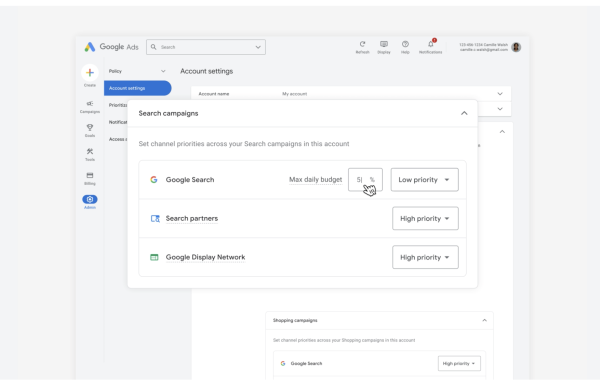Open the Google Display Network priority dropdown

(425, 257)
